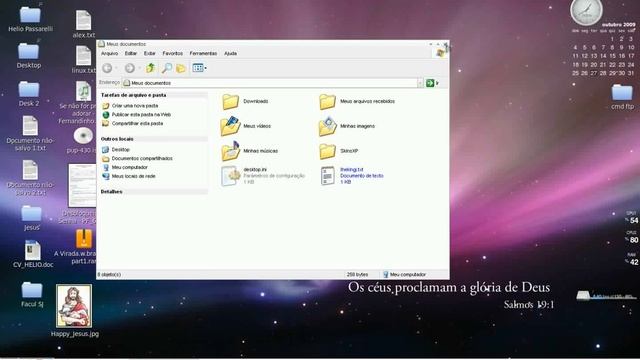Collapse the Tarefas de arquivo e pasta section
Screen dimensions: 640x360
tap(154, 95)
